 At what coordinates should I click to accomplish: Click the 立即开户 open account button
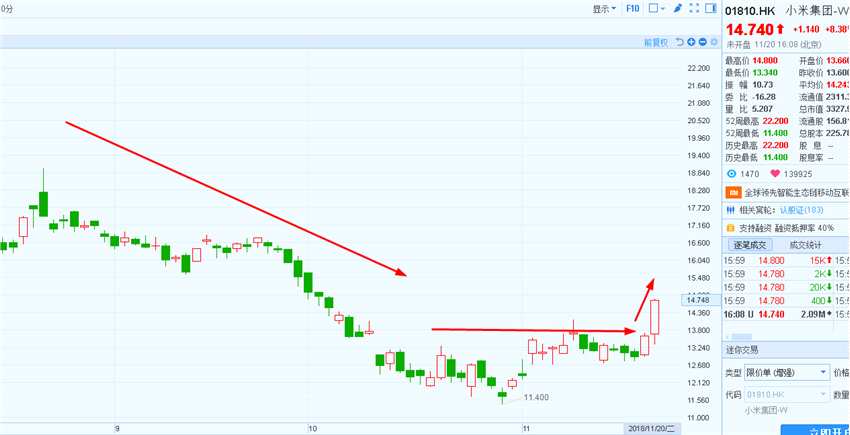click(x=816, y=431)
